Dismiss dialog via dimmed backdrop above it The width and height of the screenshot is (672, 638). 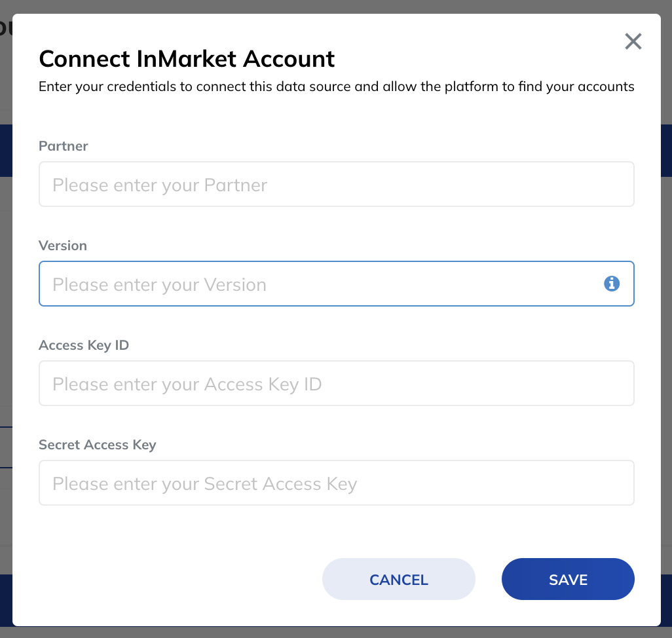(x=336, y=6)
